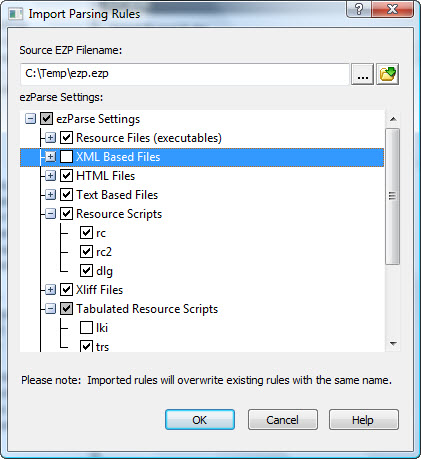Expand the Resource Files (executables) node

pos(50,138)
